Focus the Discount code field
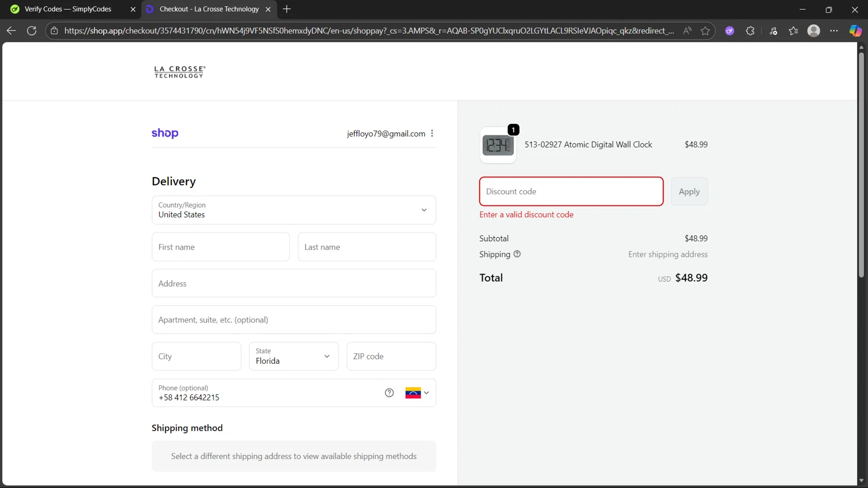Viewport: 868px width, 488px height. click(x=571, y=191)
